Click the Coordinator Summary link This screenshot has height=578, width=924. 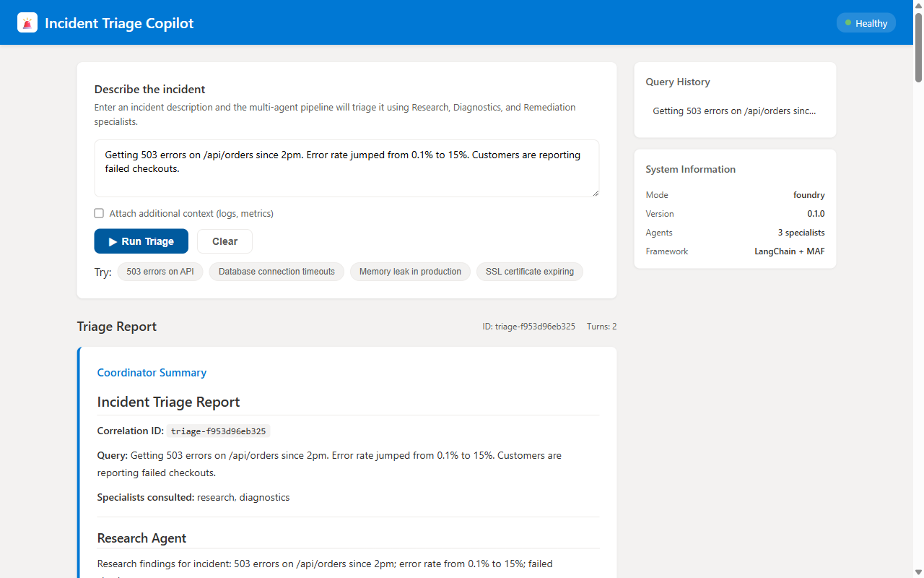click(x=152, y=373)
